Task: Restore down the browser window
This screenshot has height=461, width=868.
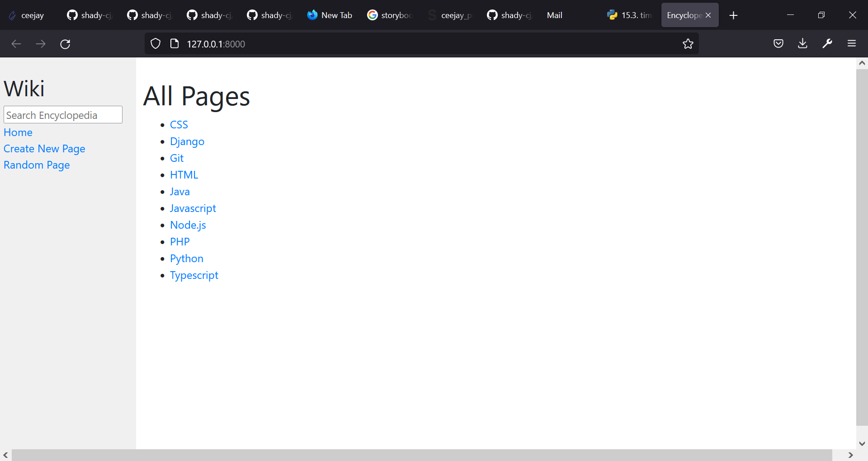Action: [x=821, y=15]
